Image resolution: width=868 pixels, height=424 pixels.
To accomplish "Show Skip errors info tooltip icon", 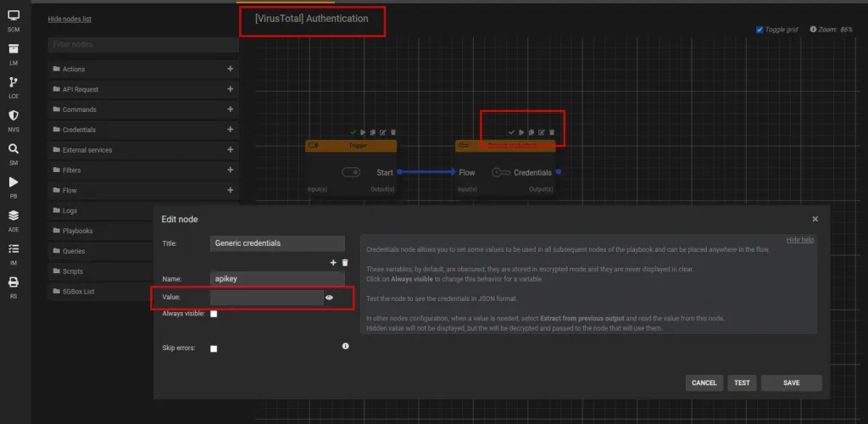I will [x=346, y=346].
